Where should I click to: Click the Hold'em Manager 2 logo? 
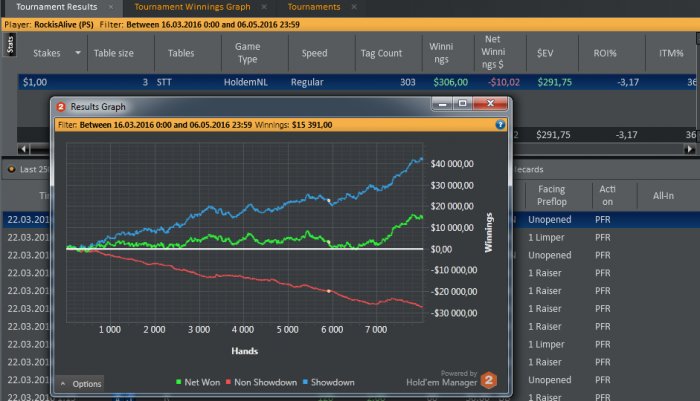pos(488,380)
